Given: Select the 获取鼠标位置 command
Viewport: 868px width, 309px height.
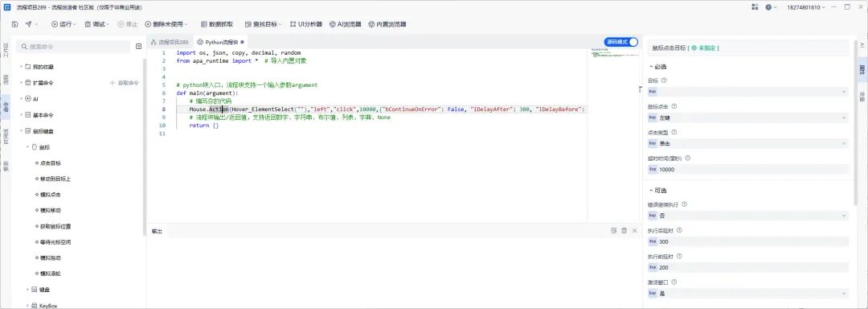Looking at the screenshot, I should click(55, 226).
